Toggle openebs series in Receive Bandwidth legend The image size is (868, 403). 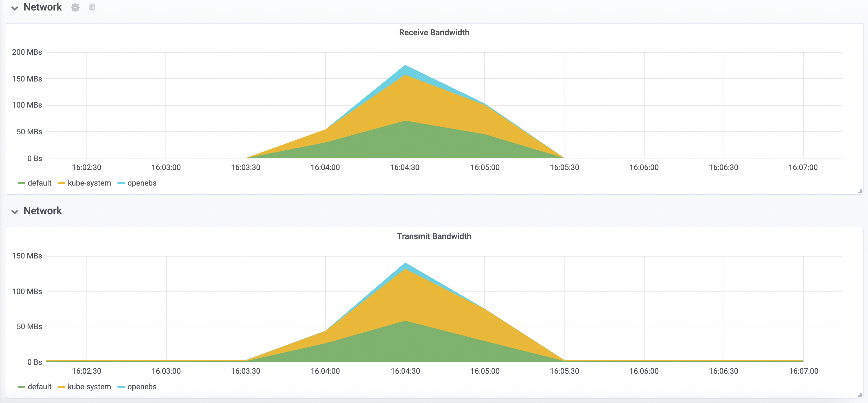click(142, 183)
